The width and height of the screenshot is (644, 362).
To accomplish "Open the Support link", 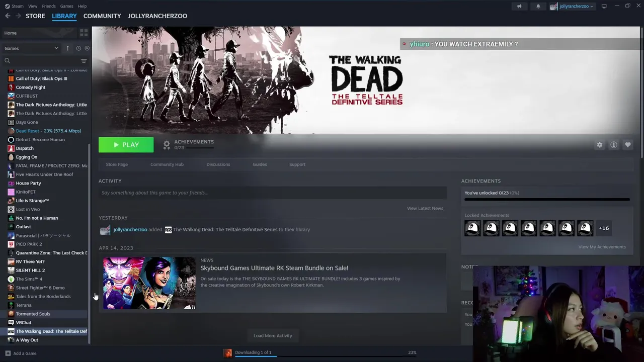I will 297,164.
